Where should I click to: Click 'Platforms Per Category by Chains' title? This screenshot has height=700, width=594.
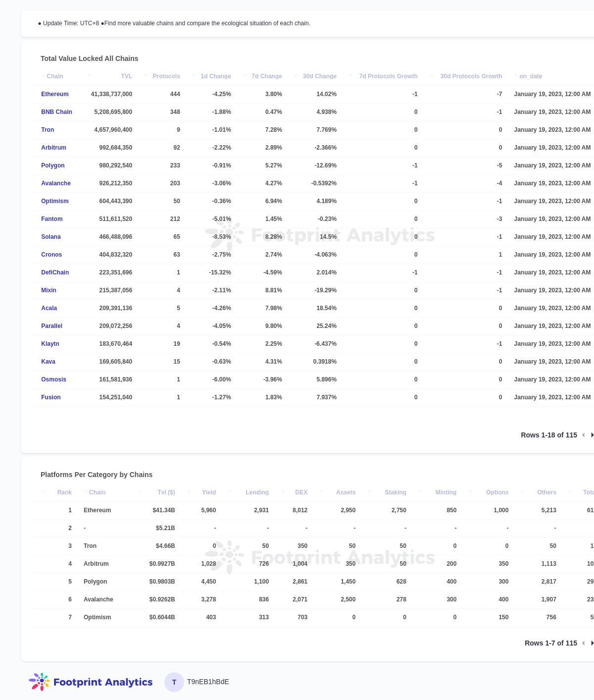tap(97, 475)
